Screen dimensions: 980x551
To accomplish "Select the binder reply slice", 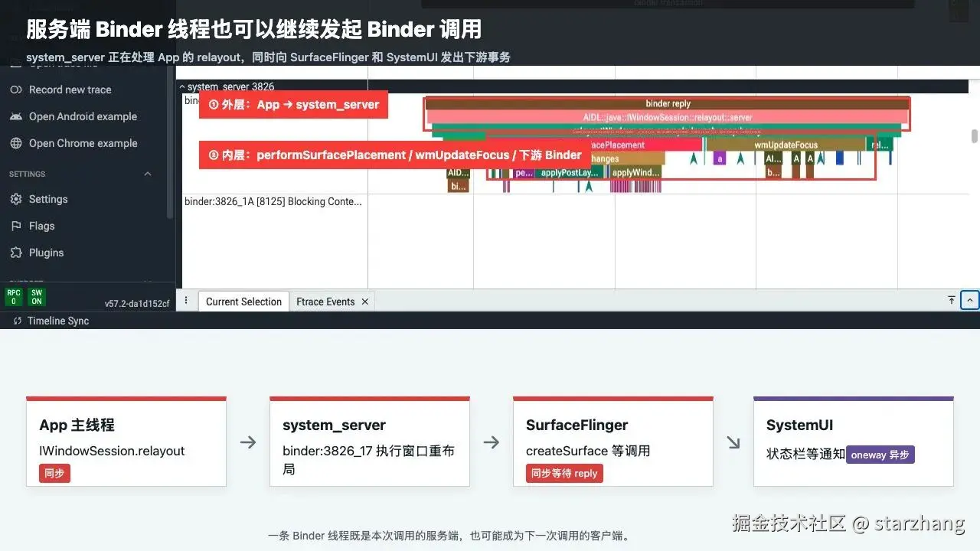I will (x=668, y=103).
